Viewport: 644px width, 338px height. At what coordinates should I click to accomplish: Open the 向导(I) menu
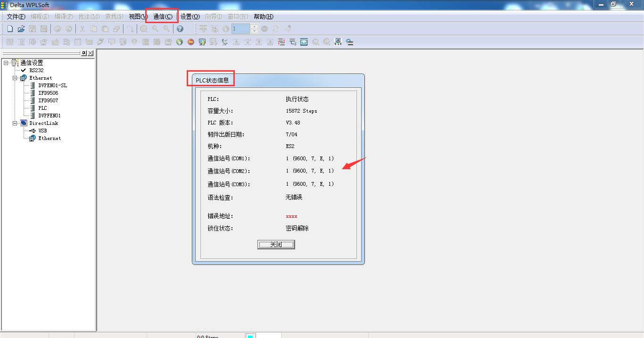pos(214,16)
